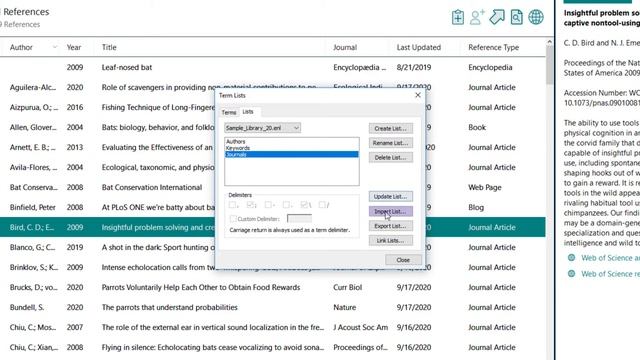The height and width of the screenshot is (360, 640).
Task: Click the Encyclopedia reference type cell
Action: pos(490,67)
